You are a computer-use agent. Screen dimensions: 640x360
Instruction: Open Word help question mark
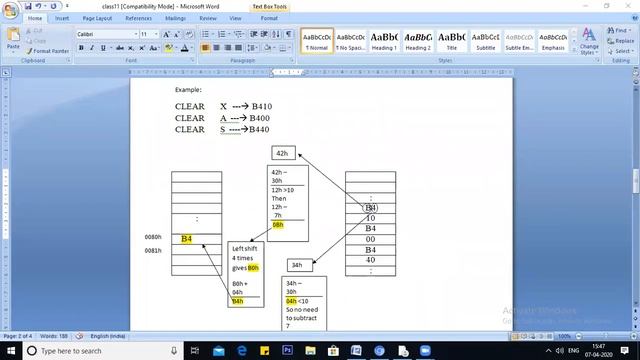coord(635,18)
